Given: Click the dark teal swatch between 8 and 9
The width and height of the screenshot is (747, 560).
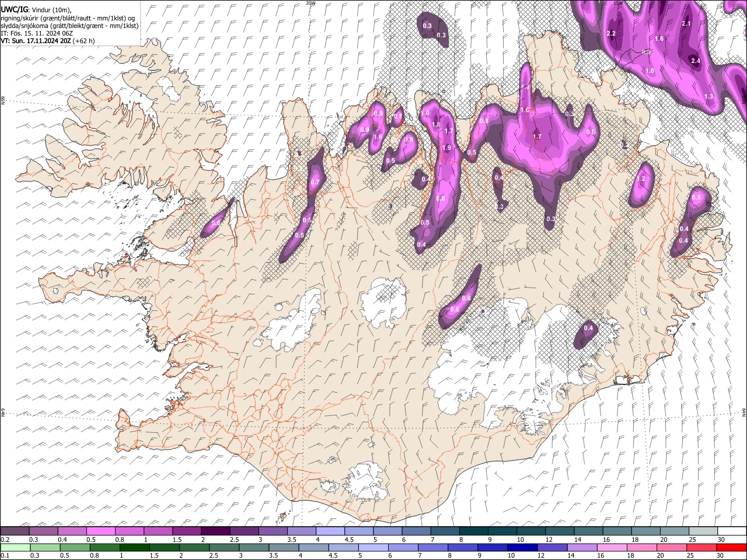Looking at the screenshot, I should (473, 531).
